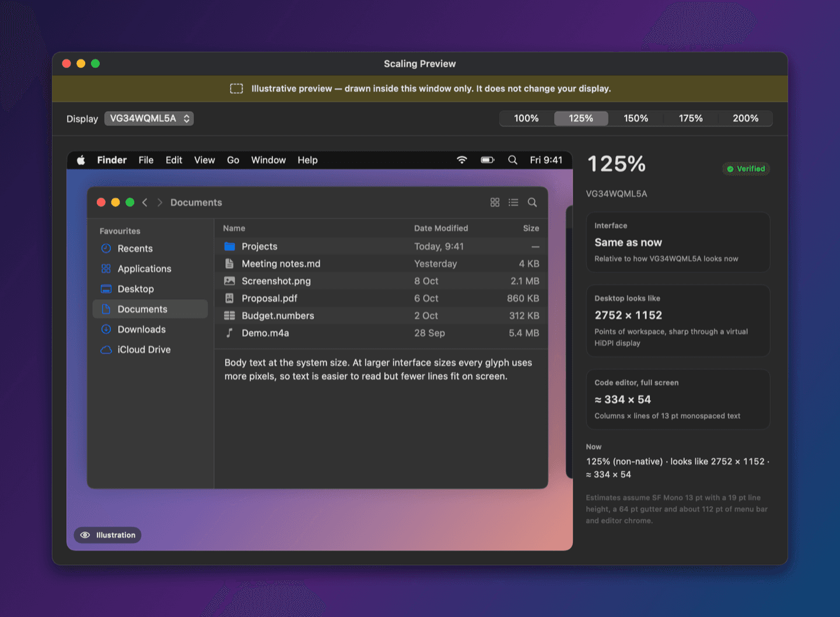Click the Meeting notes.md file name
The height and width of the screenshot is (617, 840).
point(281,264)
